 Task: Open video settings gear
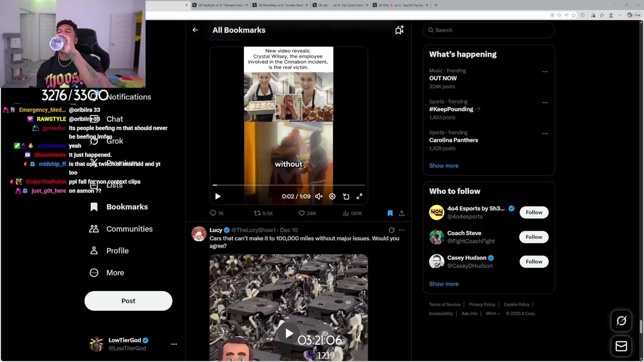pos(332,197)
